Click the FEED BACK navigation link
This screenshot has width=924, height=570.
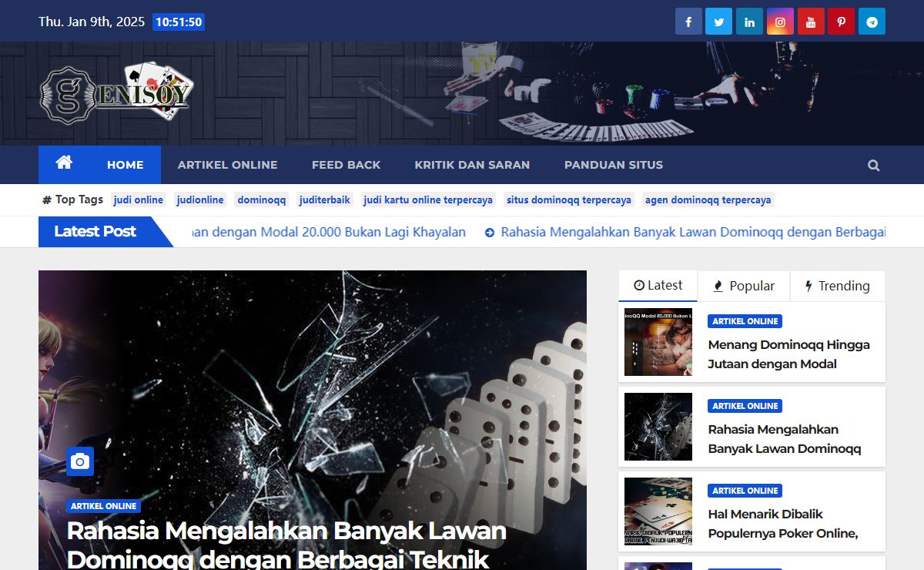coord(346,164)
